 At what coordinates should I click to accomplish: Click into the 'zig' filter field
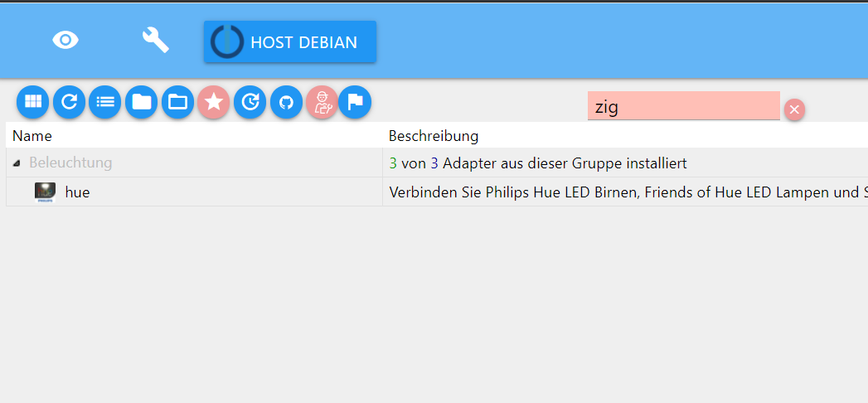(682, 106)
